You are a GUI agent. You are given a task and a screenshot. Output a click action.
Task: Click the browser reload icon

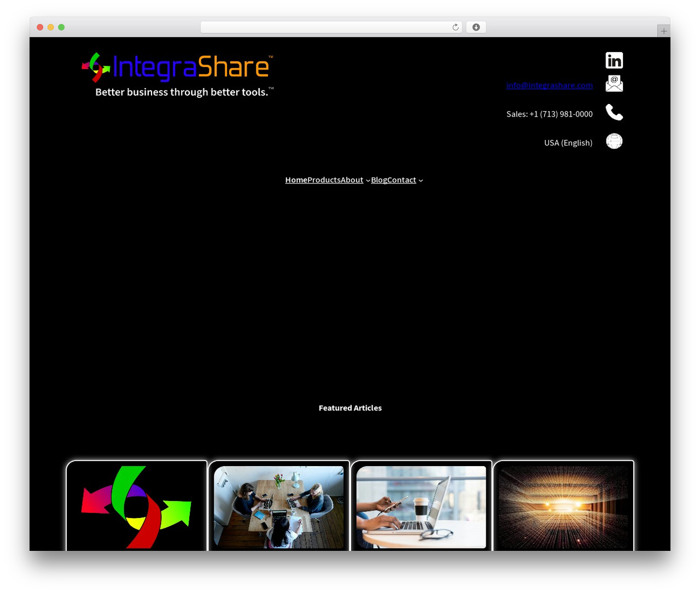(x=456, y=27)
